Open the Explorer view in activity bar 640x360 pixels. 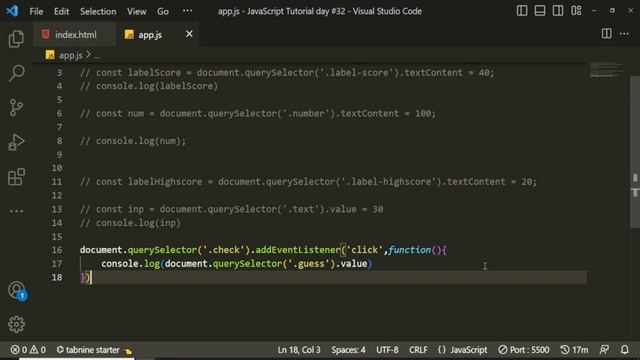coord(16,39)
